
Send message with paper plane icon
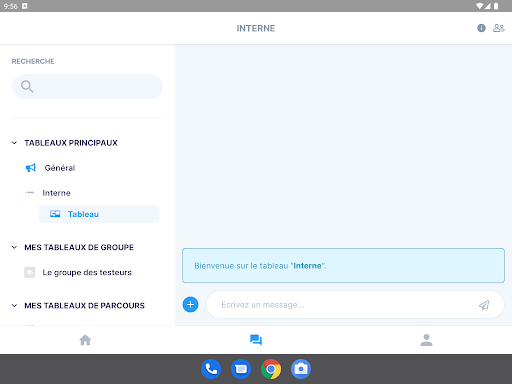click(x=484, y=305)
